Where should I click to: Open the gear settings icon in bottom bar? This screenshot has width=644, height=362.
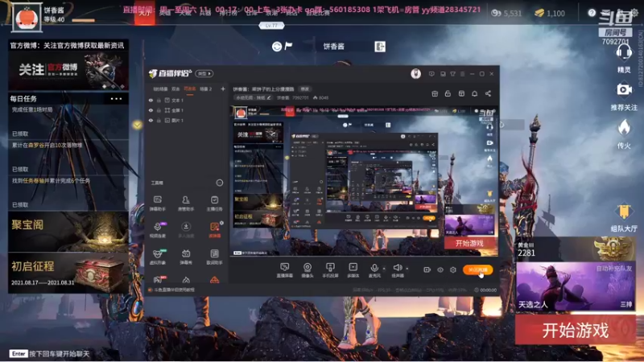tap(453, 269)
